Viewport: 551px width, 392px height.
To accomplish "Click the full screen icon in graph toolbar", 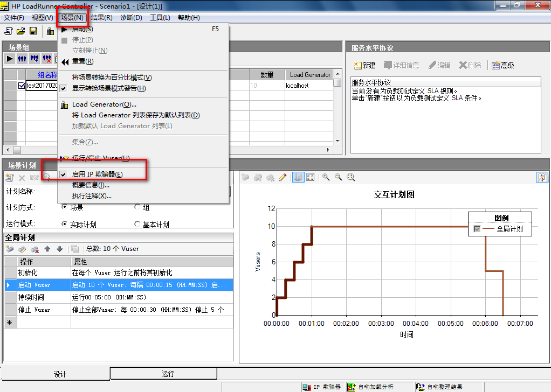I will [x=311, y=177].
